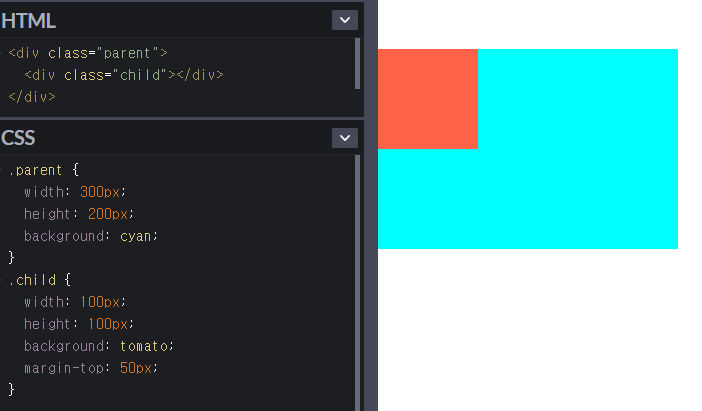702x411 pixels.
Task: Click the 'background: tomato;' declaration
Action: click(99, 346)
